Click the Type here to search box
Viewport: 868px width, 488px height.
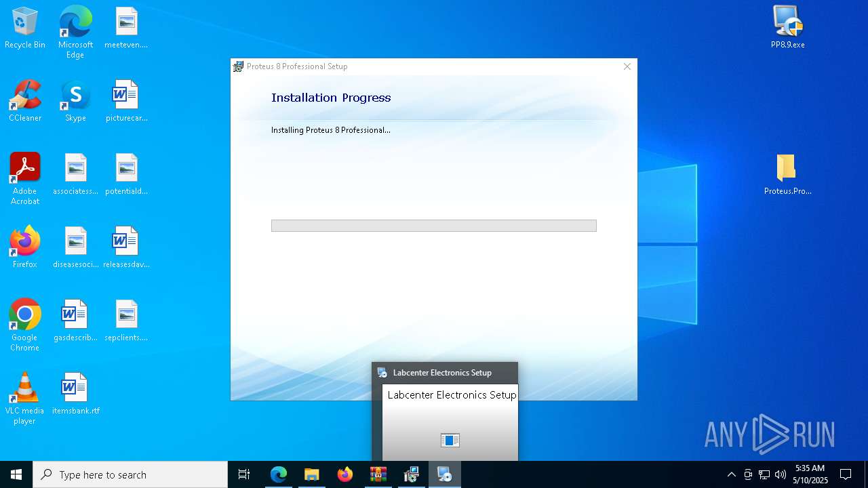[130, 474]
